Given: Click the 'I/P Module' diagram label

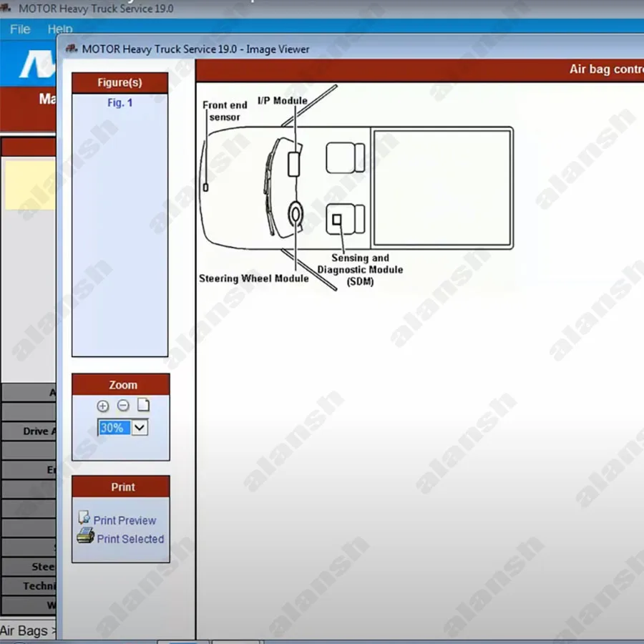Looking at the screenshot, I should (283, 101).
